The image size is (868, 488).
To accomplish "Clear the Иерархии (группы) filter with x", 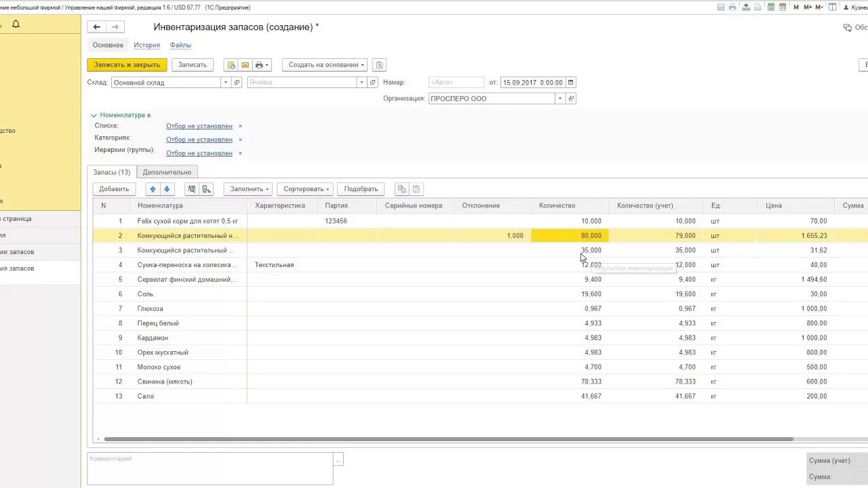I will click(x=240, y=153).
